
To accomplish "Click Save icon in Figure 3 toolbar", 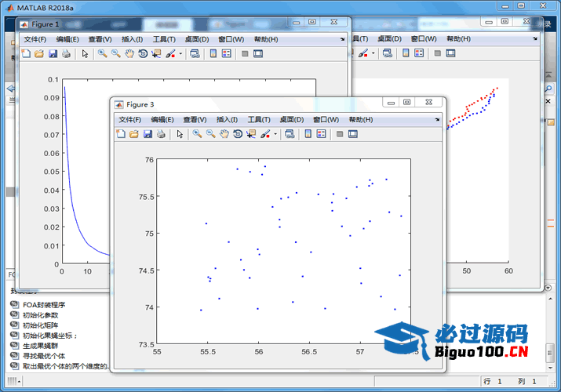I will (148, 134).
